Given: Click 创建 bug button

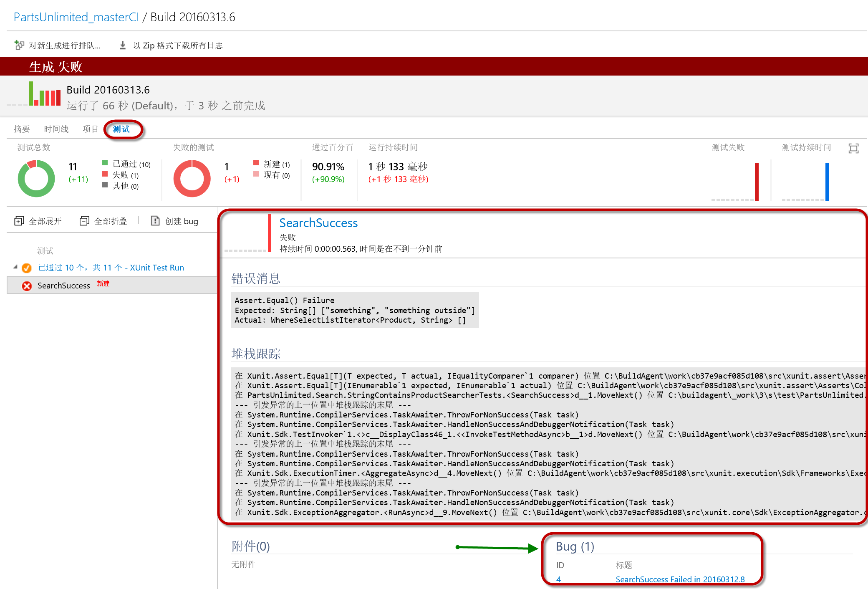Looking at the screenshot, I should point(182,221).
